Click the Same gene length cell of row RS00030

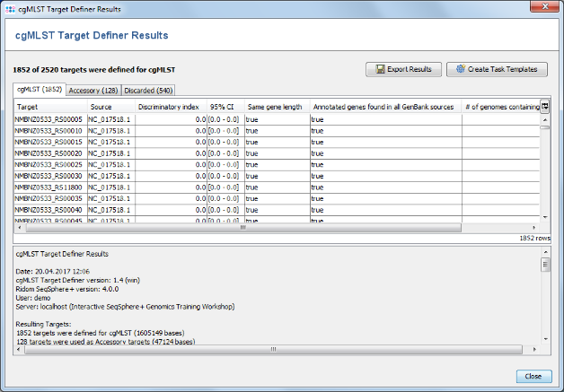pyautogui.click(x=278, y=176)
